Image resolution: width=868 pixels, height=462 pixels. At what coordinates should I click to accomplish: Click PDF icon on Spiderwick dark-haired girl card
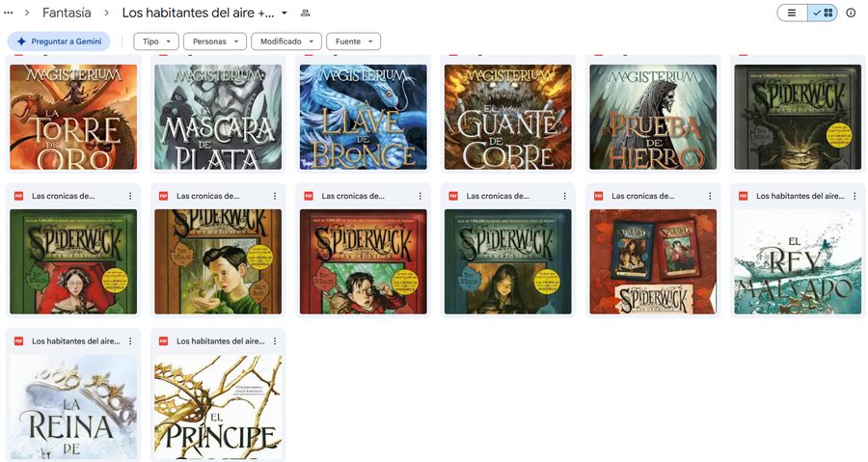point(453,196)
